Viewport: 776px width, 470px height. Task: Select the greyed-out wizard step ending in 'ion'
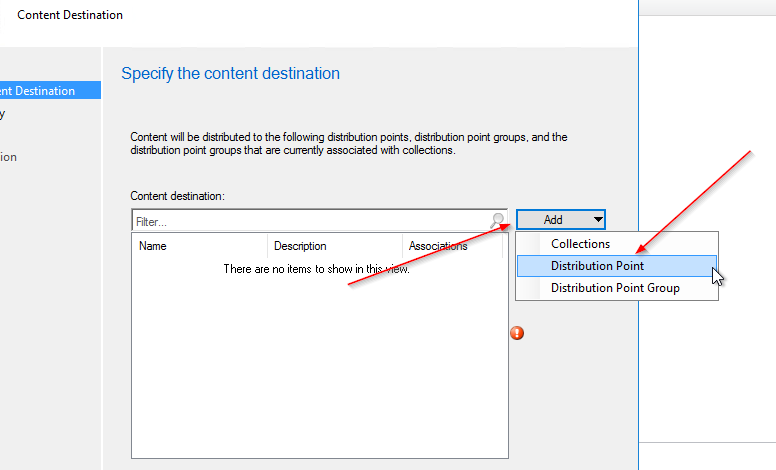8,157
